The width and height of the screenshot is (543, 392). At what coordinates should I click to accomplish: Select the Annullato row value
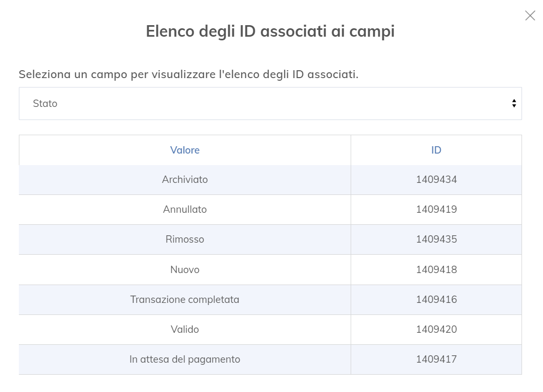(184, 209)
